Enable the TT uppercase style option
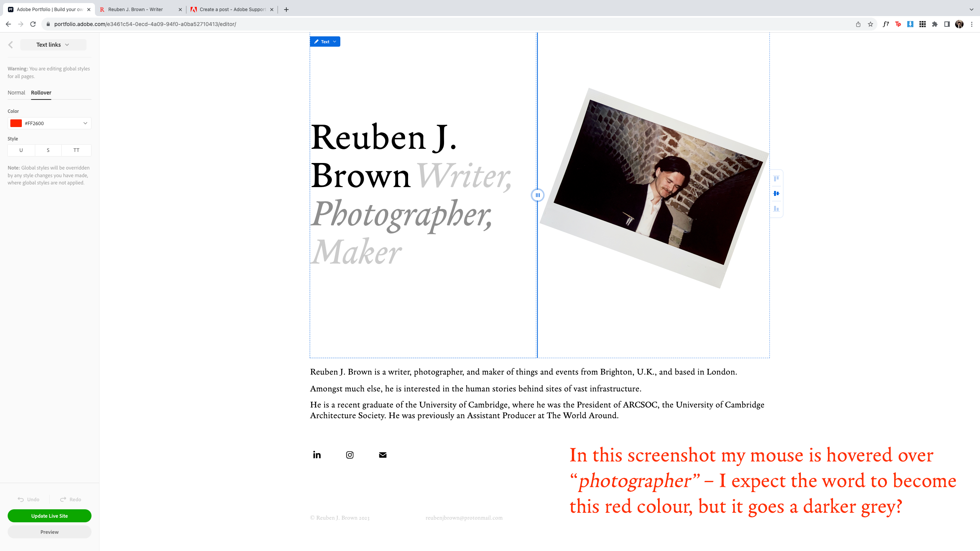 76,150
